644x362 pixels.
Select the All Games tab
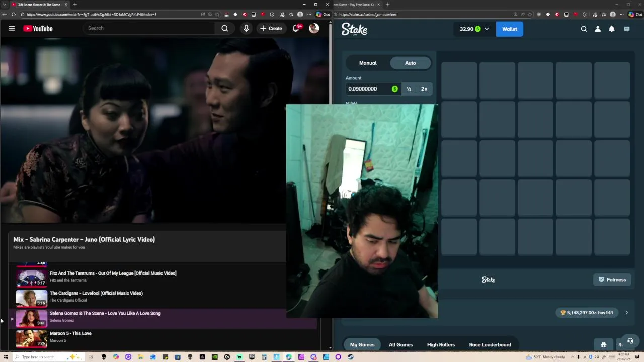(x=400, y=345)
